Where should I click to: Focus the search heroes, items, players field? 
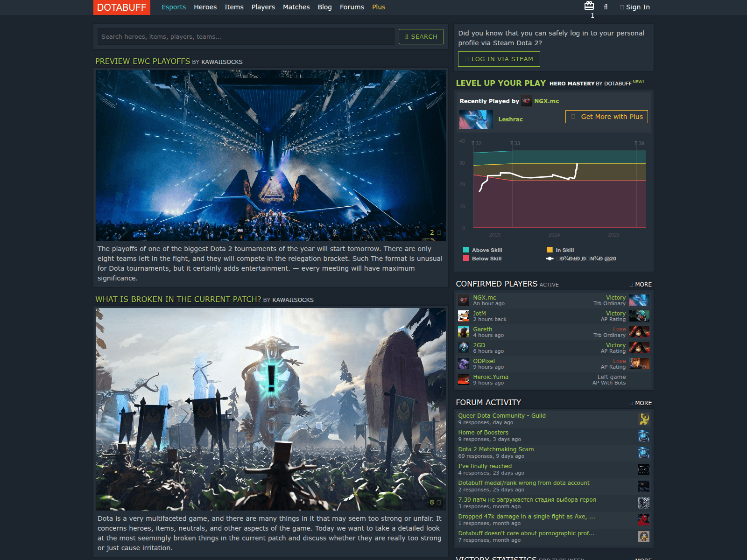[246, 36]
